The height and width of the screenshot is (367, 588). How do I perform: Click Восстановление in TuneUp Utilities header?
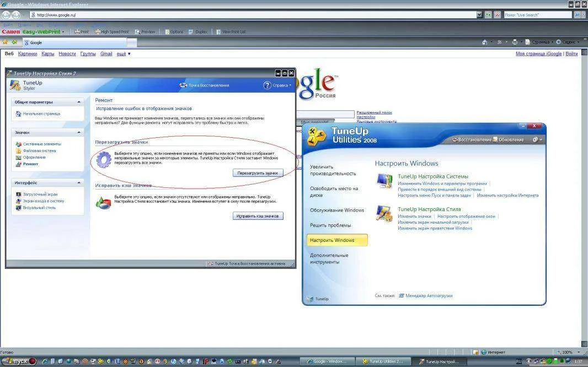[x=472, y=139]
